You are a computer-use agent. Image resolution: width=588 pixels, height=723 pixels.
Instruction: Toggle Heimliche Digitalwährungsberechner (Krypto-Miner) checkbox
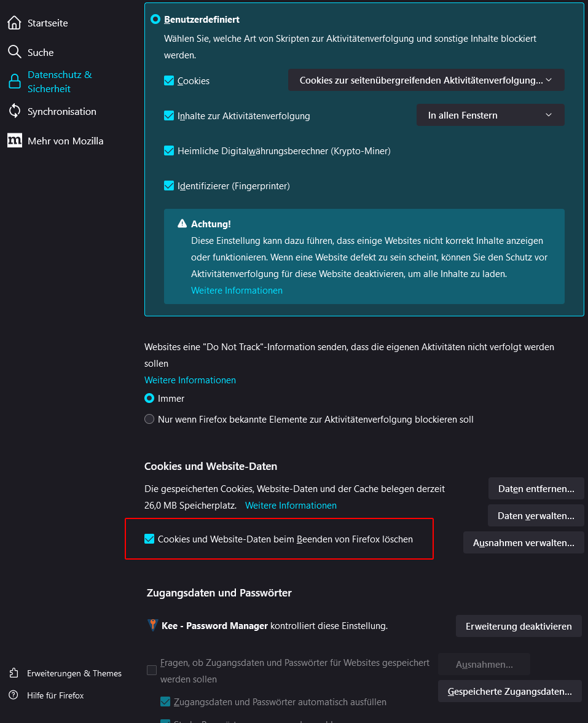point(169,150)
